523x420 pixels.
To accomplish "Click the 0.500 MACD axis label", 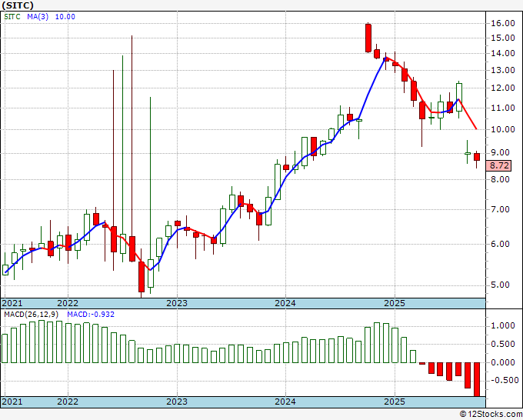I will coord(503,345).
